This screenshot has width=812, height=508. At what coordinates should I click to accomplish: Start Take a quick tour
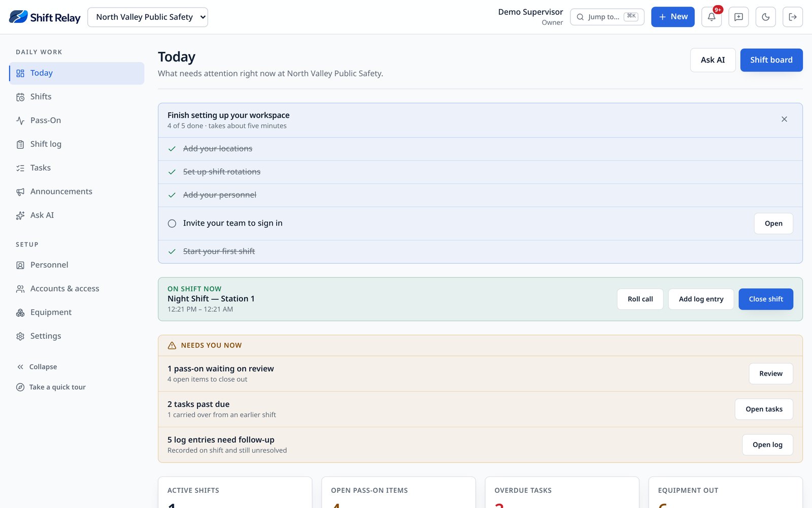pos(51,387)
